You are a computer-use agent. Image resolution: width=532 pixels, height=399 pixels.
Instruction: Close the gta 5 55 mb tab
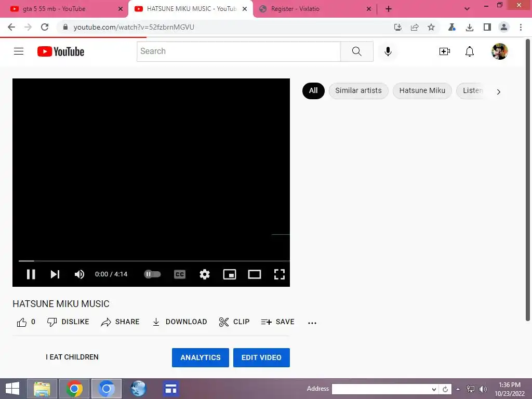click(121, 9)
